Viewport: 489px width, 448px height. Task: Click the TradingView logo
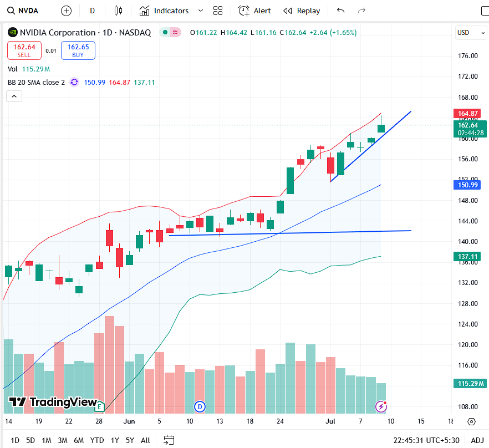point(53,402)
